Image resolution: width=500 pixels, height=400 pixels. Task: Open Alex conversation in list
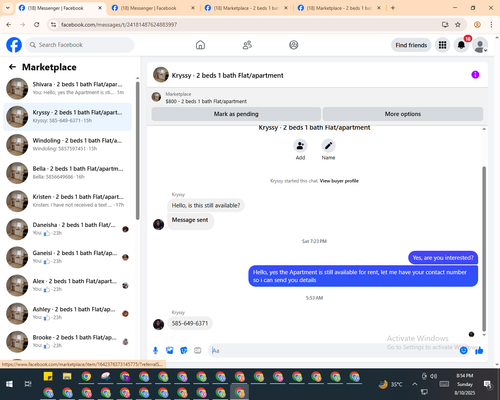[67, 285]
